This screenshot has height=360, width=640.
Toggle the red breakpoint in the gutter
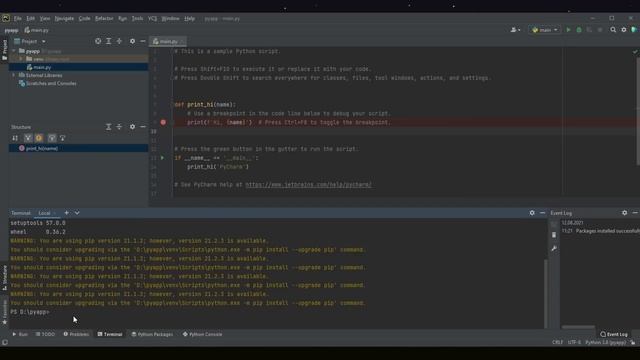click(x=163, y=122)
